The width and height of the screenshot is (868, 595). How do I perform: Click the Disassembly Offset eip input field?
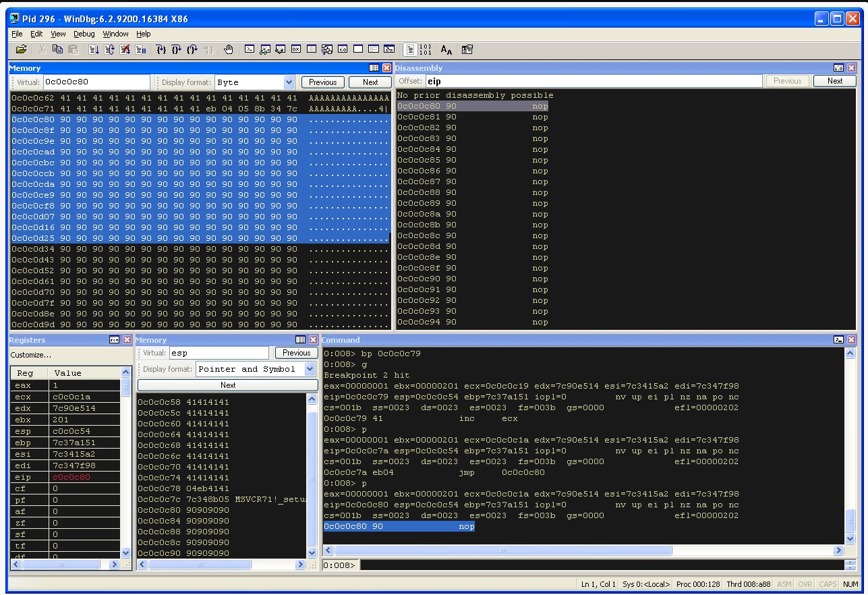(x=594, y=81)
